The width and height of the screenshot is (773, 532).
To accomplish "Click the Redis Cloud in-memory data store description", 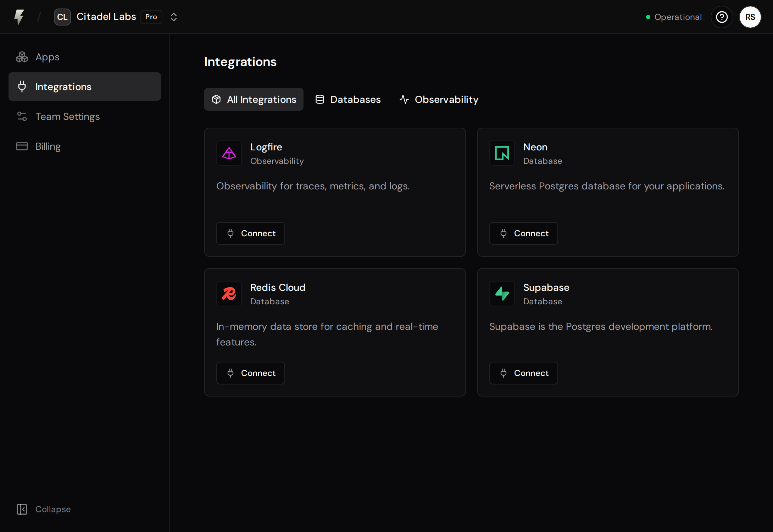I will coord(327,334).
